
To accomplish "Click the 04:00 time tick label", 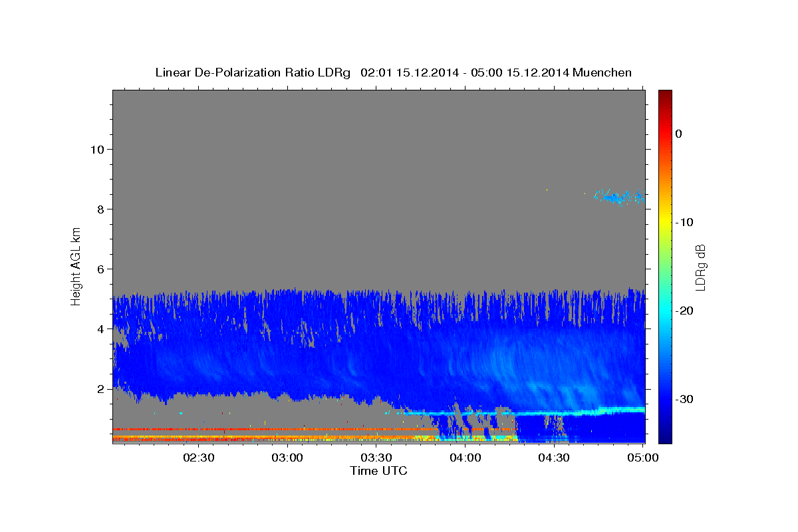I will pos(465,458).
